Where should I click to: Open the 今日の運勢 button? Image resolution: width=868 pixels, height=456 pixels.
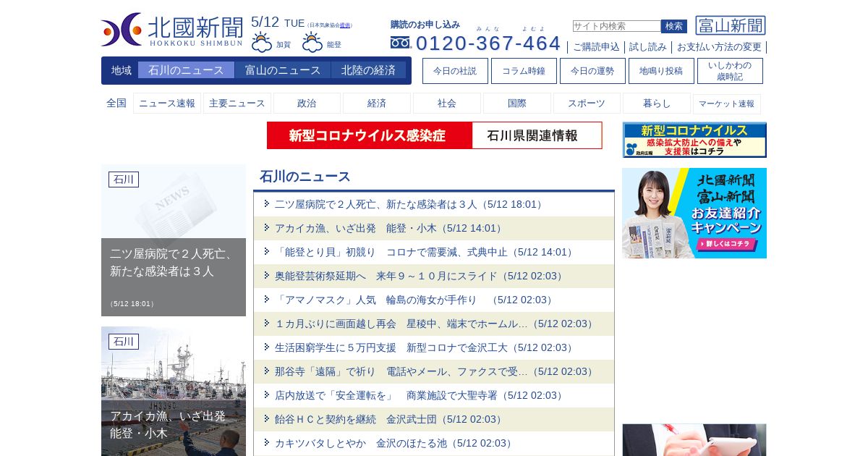tap(592, 71)
